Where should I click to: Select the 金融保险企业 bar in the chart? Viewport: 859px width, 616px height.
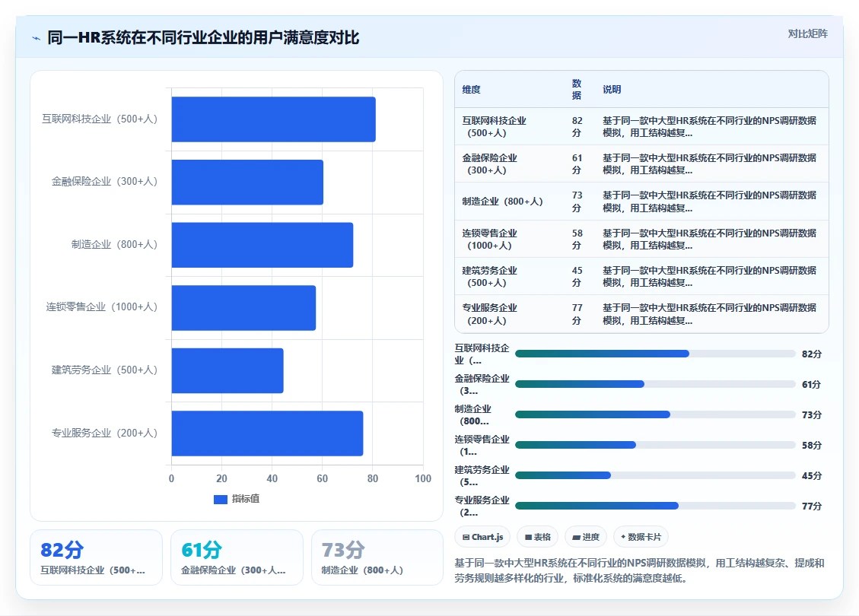coord(247,183)
